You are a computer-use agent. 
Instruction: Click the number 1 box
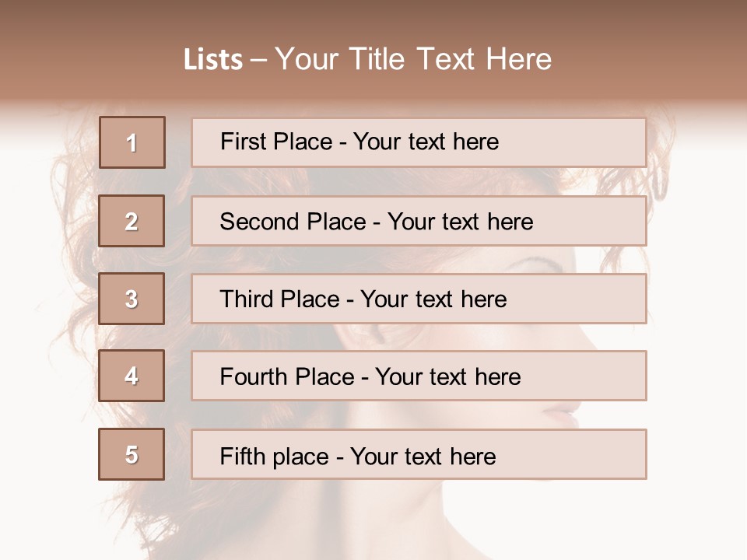pyautogui.click(x=132, y=142)
